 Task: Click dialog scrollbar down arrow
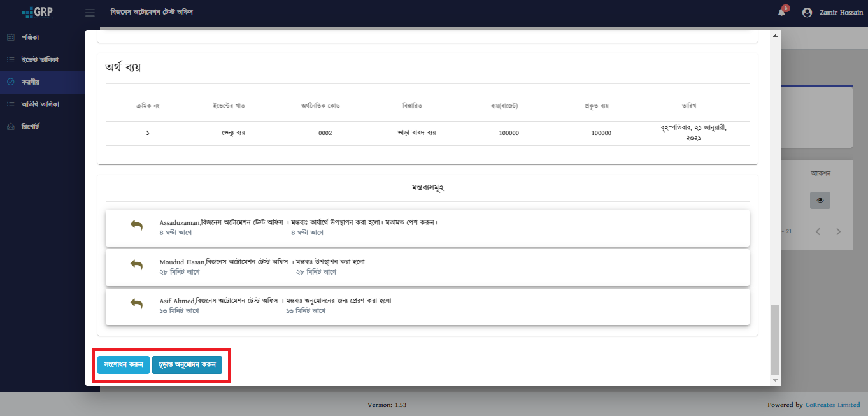(x=775, y=380)
